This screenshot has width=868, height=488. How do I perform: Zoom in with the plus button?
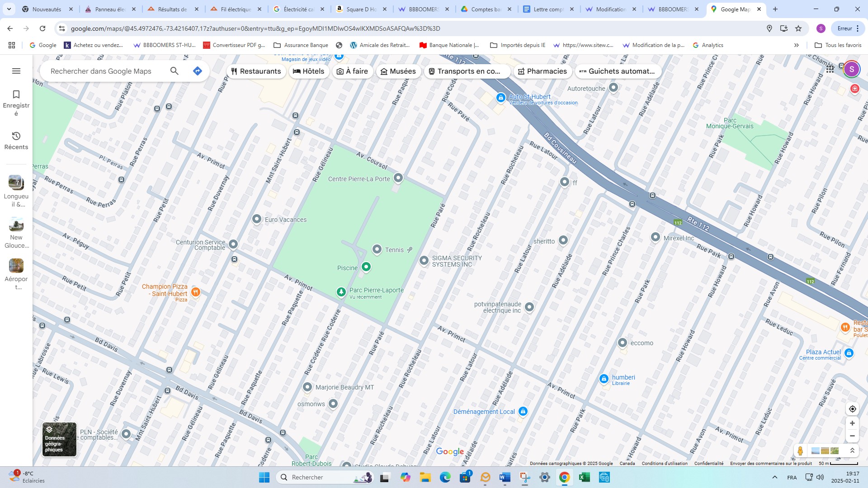click(x=852, y=423)
